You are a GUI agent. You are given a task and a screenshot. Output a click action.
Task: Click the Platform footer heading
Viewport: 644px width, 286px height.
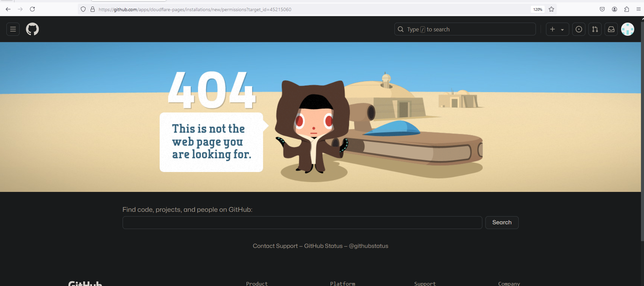click(x=343, y=284)
